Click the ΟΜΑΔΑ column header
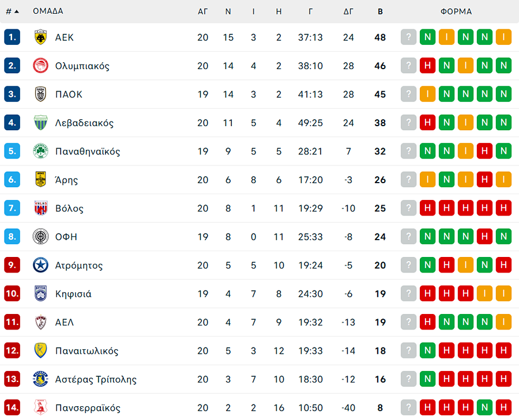Screen dimensions: 519x420 [48, 12]
